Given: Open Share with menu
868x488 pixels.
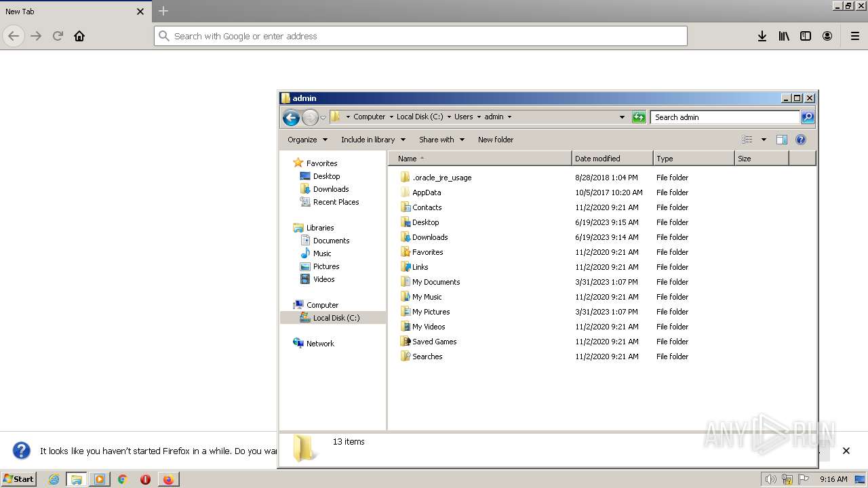Looking at the screenshot, I should (441, 140).
